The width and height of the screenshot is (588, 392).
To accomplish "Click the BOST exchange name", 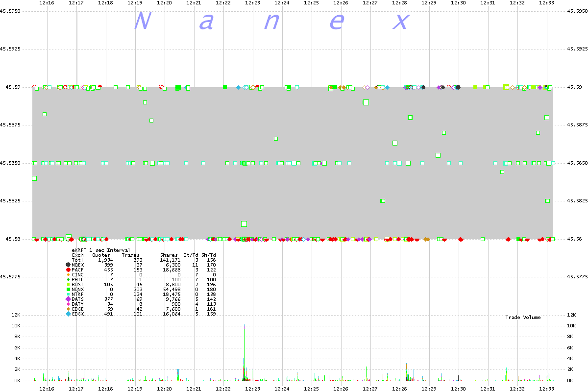I will 77,285.
